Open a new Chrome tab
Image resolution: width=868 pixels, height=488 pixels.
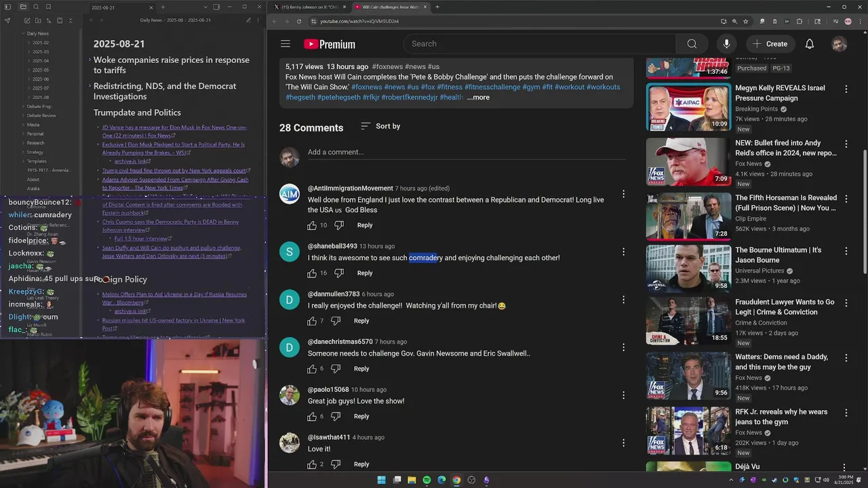[x=437, y=7]
